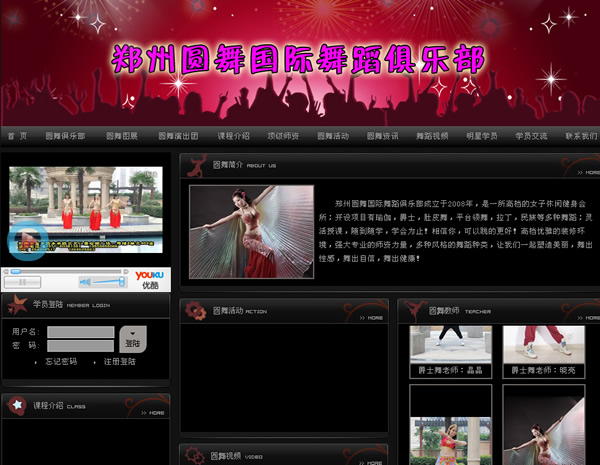
Task: Go to the 圆舞团展 page
Action: pos(122,136)
